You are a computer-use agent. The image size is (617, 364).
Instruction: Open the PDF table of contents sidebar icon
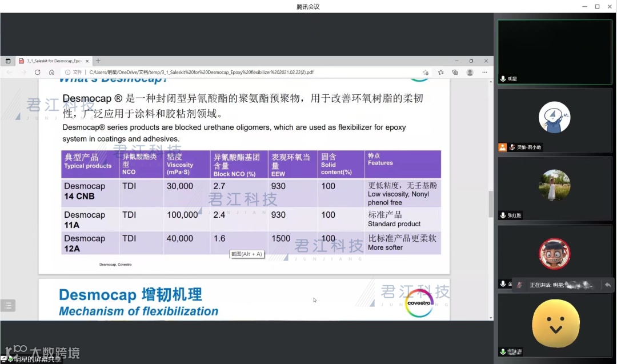[8, 305]
